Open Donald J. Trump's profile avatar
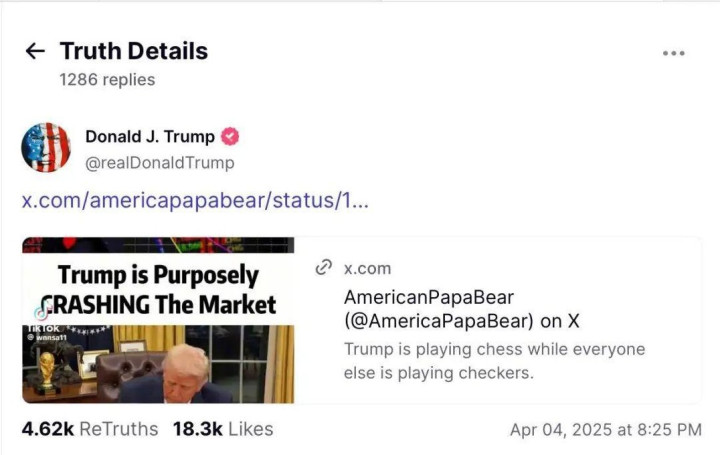Viewport: 720px width, 455px height. click(x=46, y=148)
